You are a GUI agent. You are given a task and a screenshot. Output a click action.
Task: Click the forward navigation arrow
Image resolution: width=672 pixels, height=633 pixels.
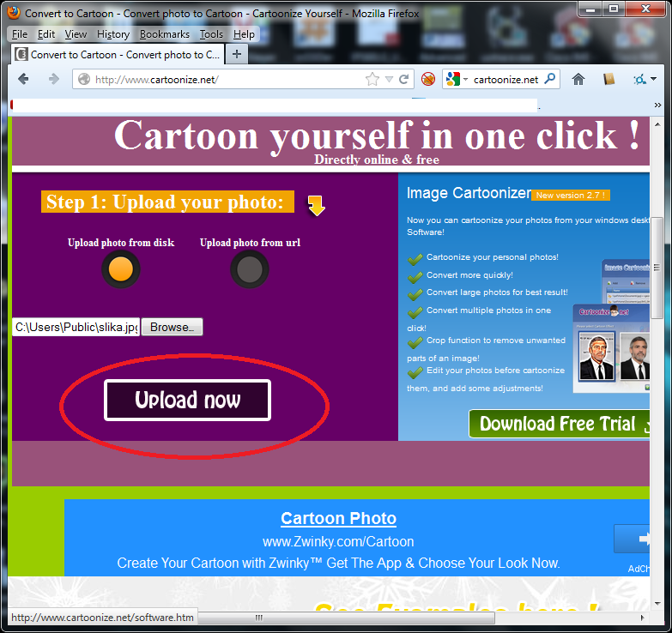click(53, 79)
